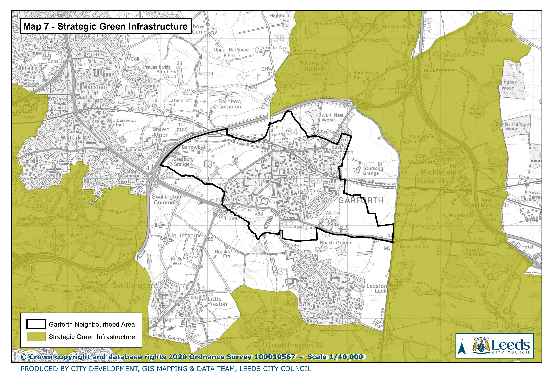Click the Barnbow Common label
The image size is (554, 392).
click(230, 104)
